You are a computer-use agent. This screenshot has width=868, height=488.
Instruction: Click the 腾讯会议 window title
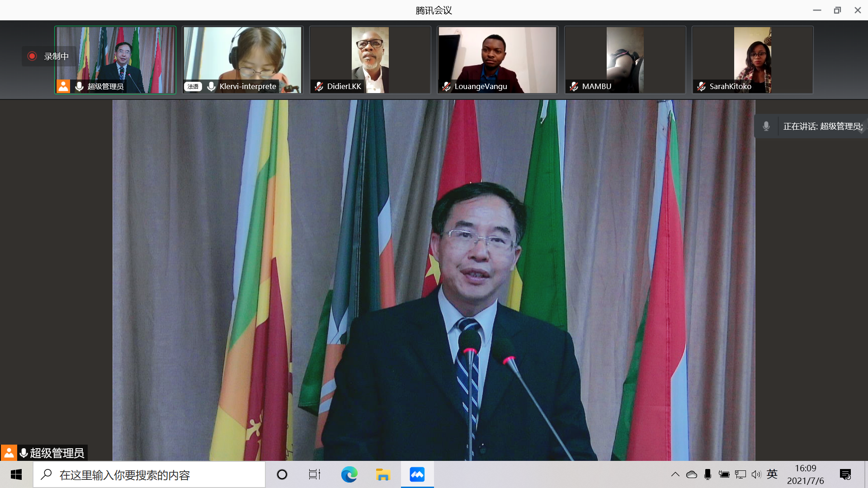click(434, 10)
